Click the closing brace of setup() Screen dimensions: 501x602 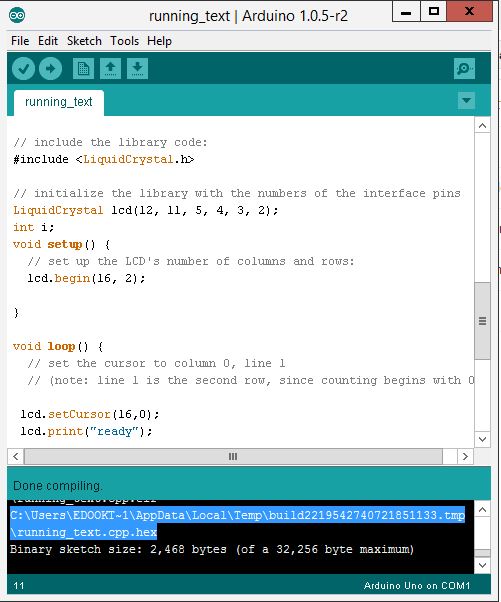click(x=16, y=312)
